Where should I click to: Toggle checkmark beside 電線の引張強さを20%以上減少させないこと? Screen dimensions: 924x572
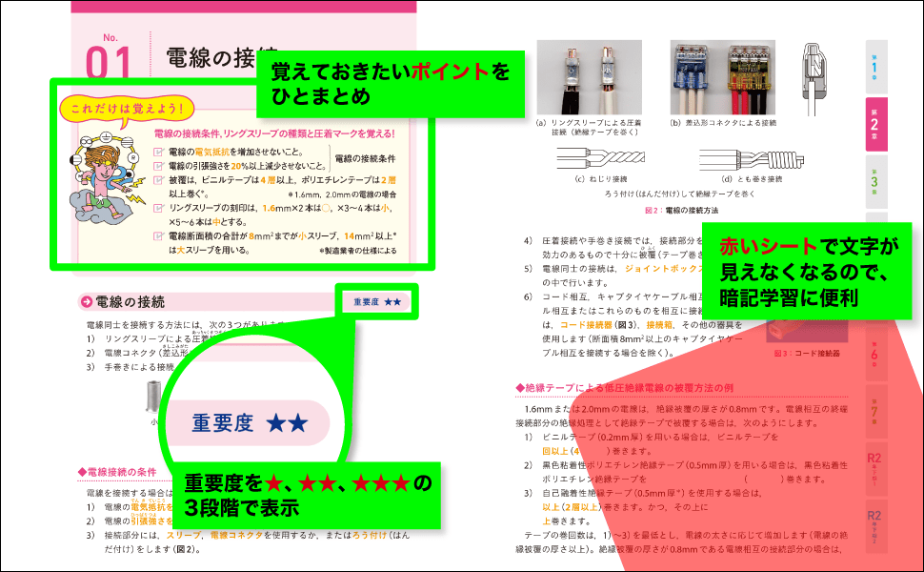tap(158, 166)
